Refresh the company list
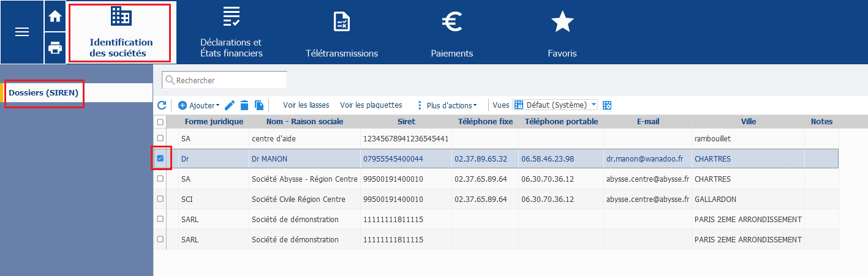Image resolution: width=868 pixels, height=276 pixels. tap(162, 105)
